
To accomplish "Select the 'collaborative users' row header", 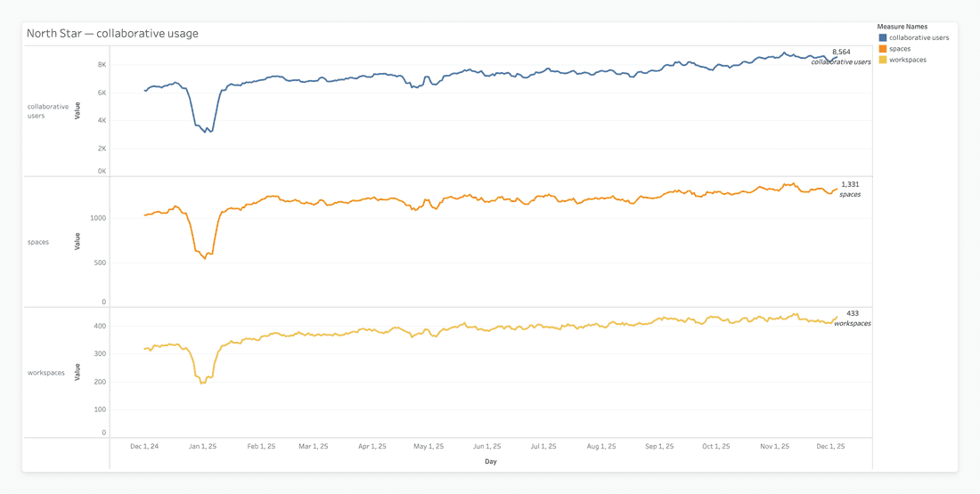I will point(48,111).
